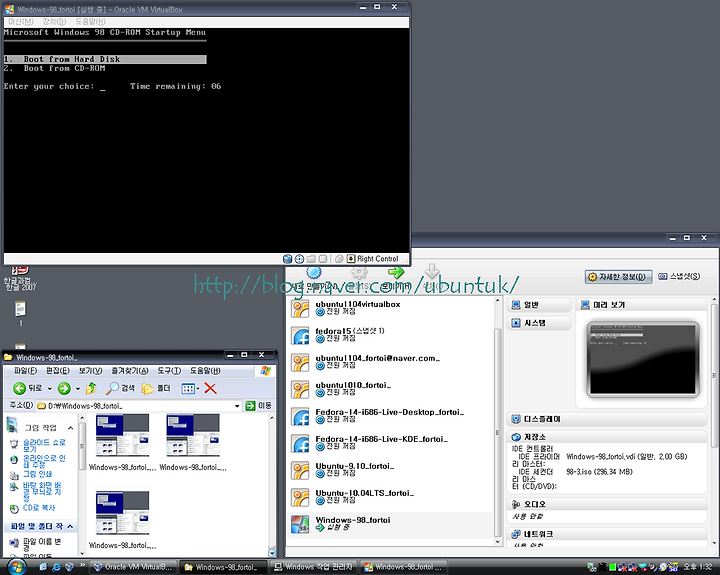Click the Ubuntu-9.10_fortoi_ VM icon
Viewport: 720px width, 575px height.
(300, 471)
